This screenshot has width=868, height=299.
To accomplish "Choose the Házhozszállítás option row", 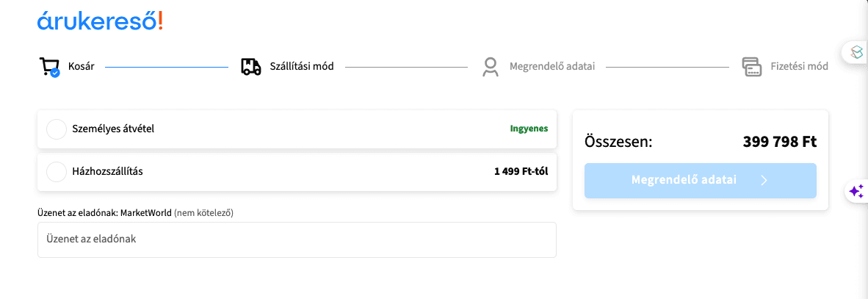I will click(297, 172).
